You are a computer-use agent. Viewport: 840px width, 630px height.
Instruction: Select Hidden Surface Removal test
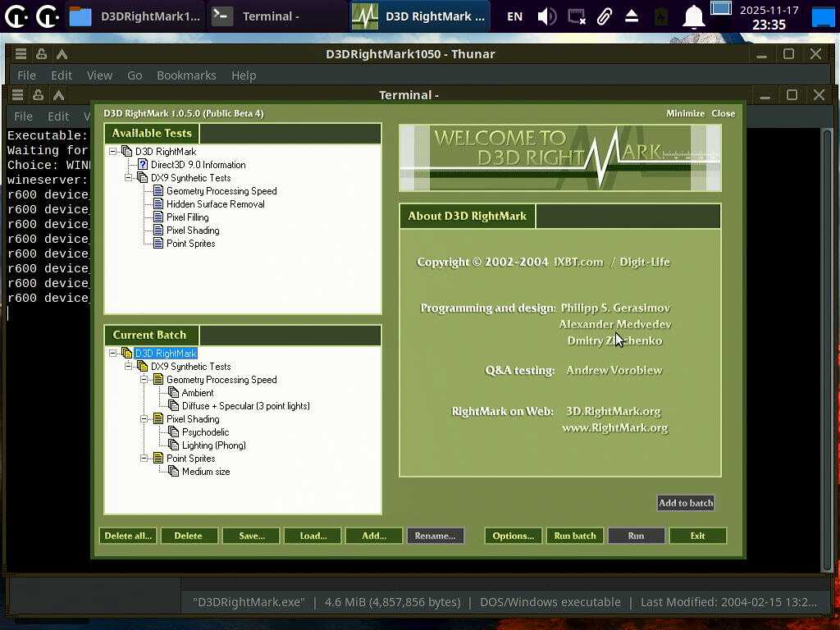click(216, 204)
